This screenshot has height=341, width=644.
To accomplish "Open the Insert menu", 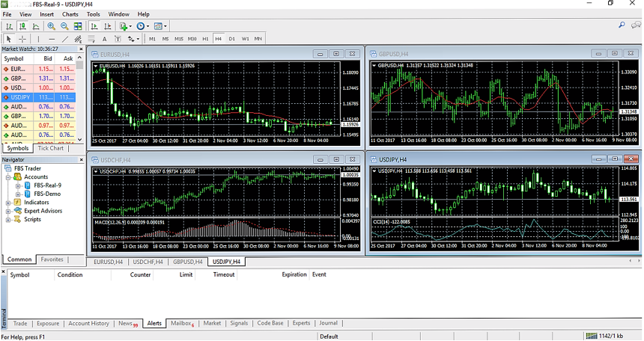I will 47,14.
